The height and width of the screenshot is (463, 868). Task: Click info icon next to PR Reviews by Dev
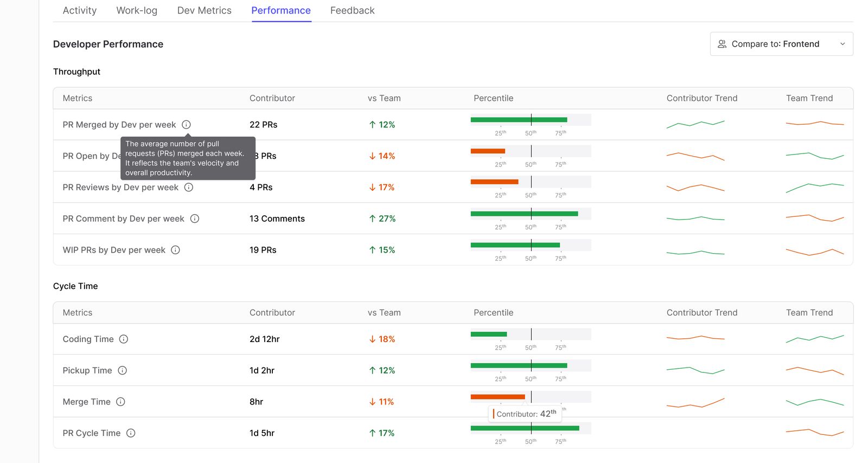[x=189, y=188]
